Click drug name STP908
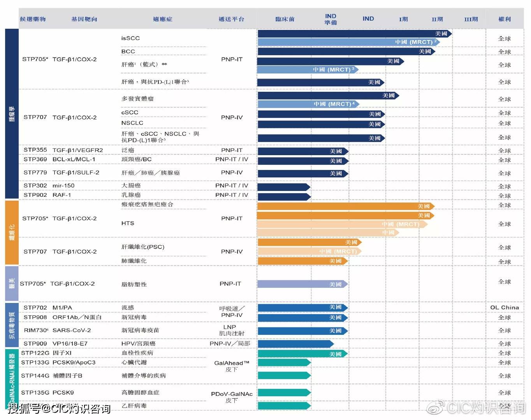Screen dimensions: 531x420 click(35, 317)
